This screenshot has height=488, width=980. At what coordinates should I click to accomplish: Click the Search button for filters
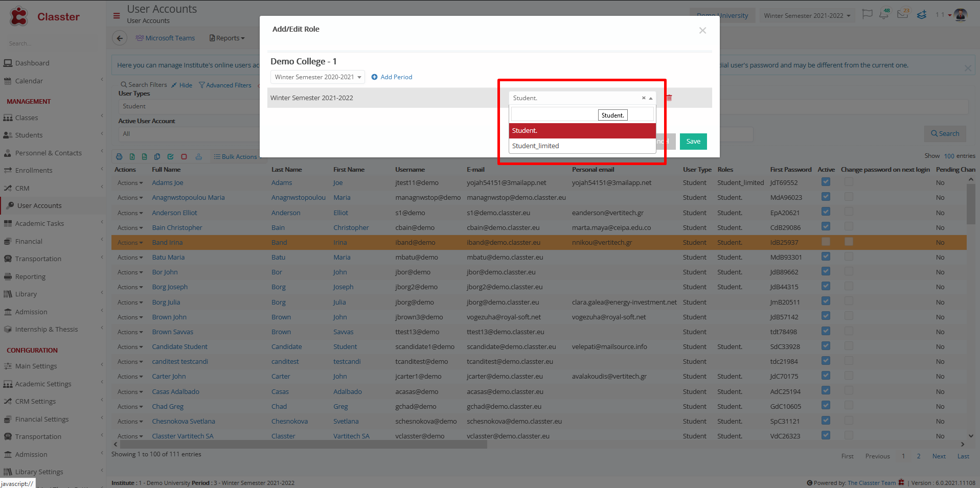point(945,134)
